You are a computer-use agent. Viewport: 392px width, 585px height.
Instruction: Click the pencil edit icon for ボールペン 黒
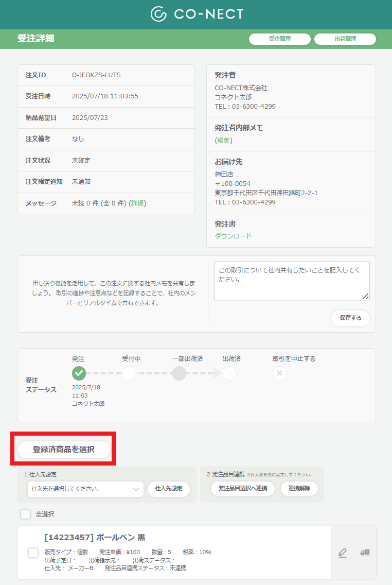343,553
